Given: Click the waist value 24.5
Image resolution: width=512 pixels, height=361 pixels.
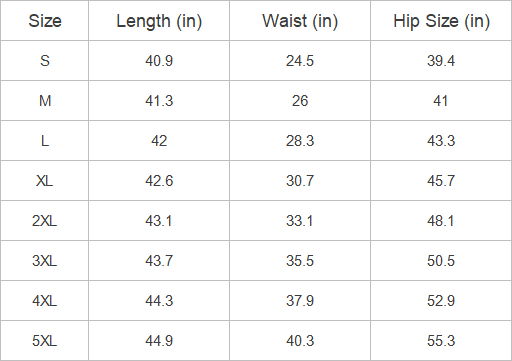Looking at the screenshot, I should pyautogui.click(x=300, y=61).
